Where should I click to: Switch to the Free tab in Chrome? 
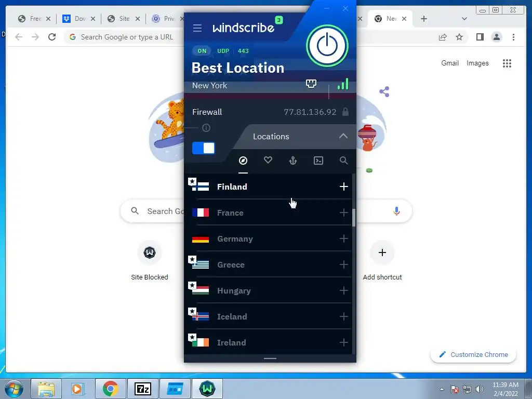34,19
